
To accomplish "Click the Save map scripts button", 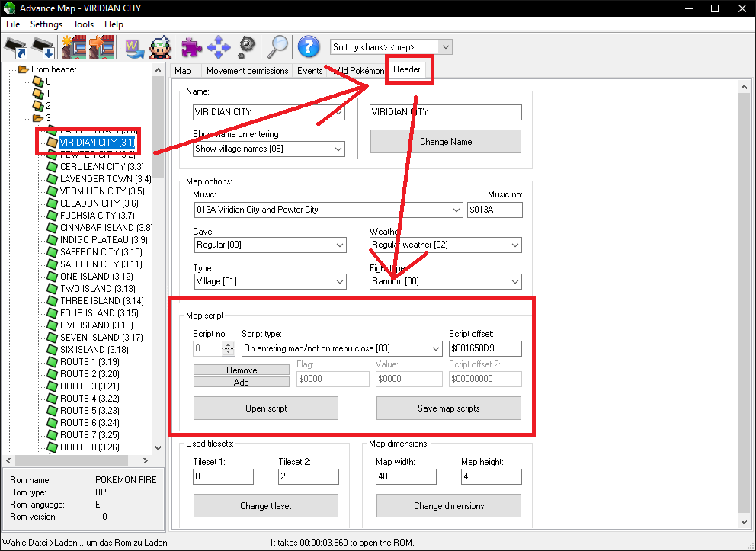I will tap(448, 408).
